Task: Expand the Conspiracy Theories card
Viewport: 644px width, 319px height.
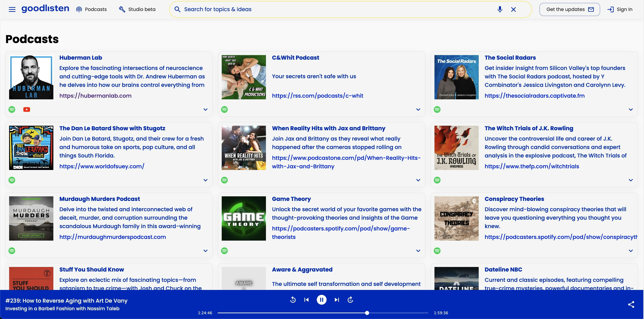Action: pyautogui.click(x=631, y=250)
